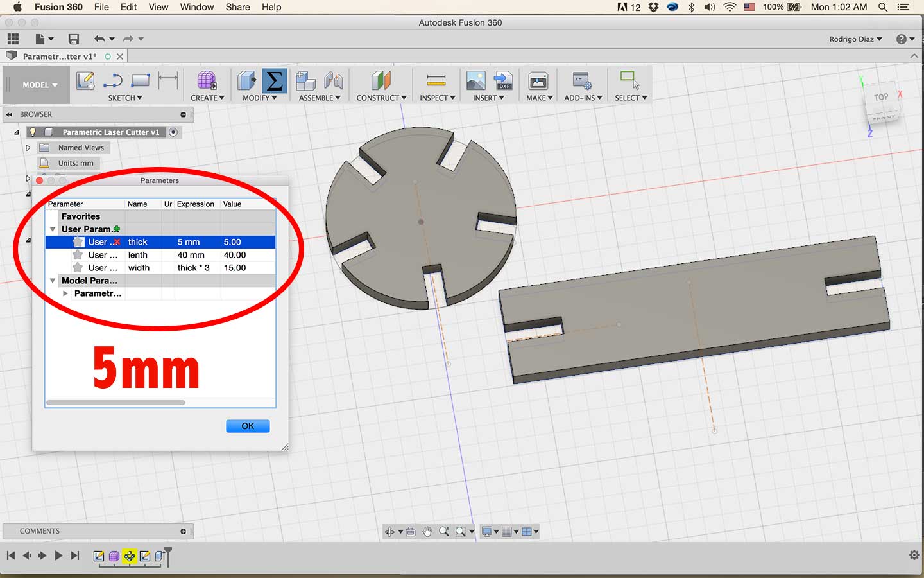
Task: Create a new sketch
Action: (85, 81)
